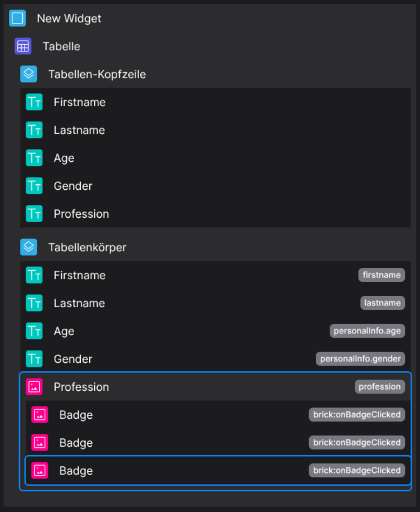
Task: Click the pink image icon beside Profession
Action: [x=34, y=387]
